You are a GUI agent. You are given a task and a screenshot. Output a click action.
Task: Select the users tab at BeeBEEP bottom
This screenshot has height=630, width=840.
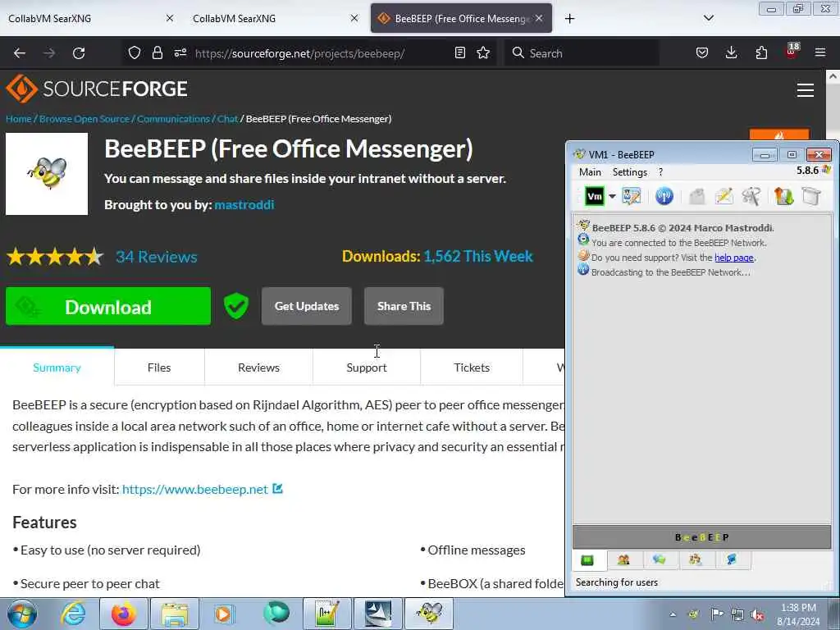[x=623, y=560]
